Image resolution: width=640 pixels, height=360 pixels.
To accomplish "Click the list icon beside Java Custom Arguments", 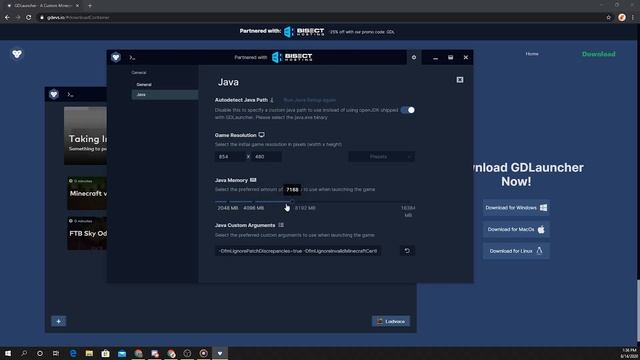I will (281, 225).
